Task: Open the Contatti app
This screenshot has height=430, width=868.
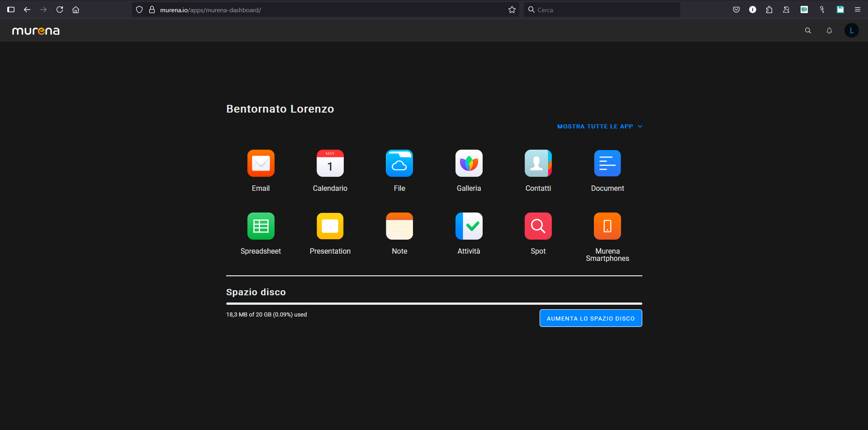Action: (x=538, y=163)
